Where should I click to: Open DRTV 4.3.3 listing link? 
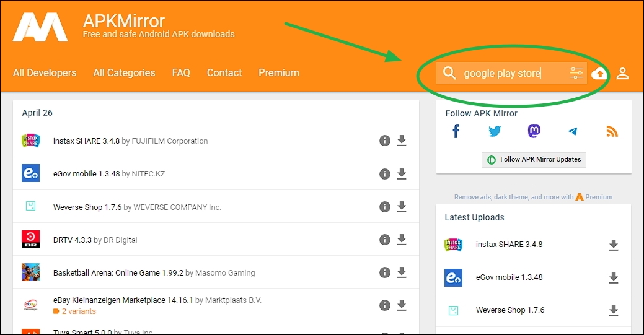pyautogui.click(x=73, y=240)
